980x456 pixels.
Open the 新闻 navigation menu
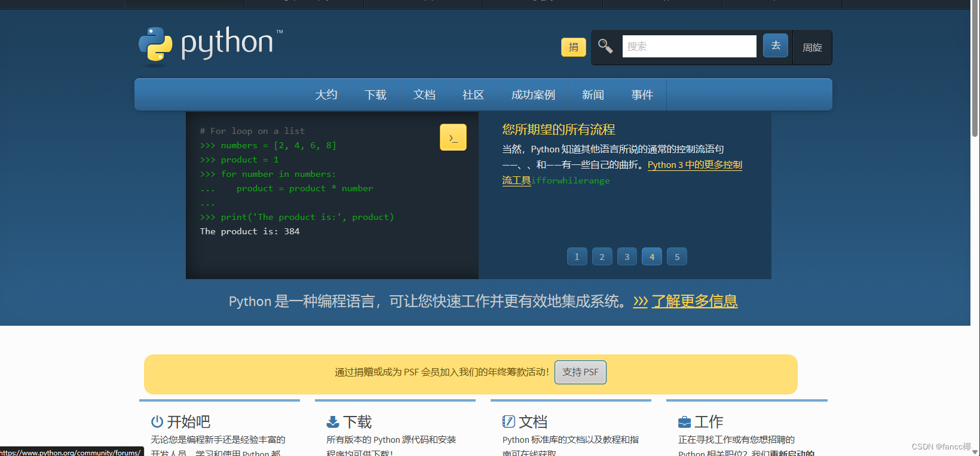click(x=593, y=94)
